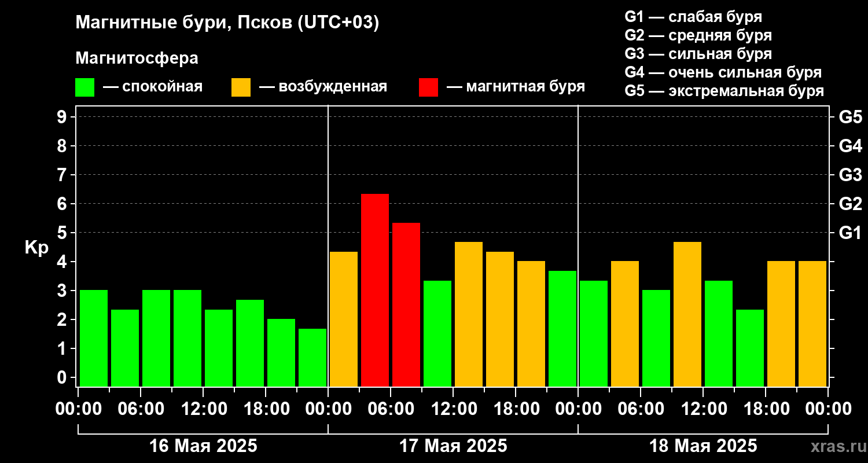Screen dimensions: 868x463
Task: Click the 'G5 — экстремальная буря' legend line
Action: pos(724,91)
